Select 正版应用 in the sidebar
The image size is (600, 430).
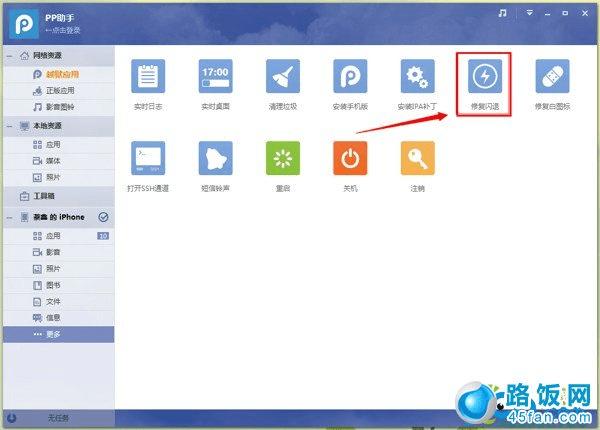[59, 91]
